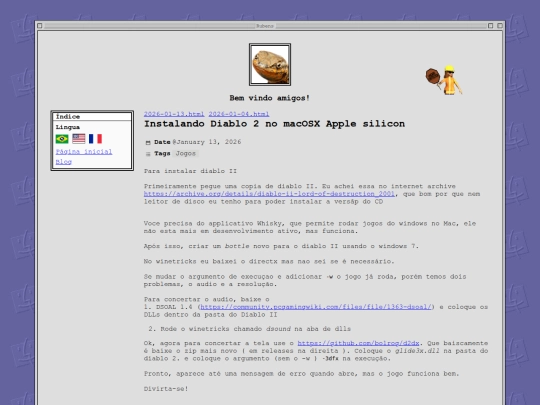
Task: Open the Página inicial link
Action: pos(84,152)
